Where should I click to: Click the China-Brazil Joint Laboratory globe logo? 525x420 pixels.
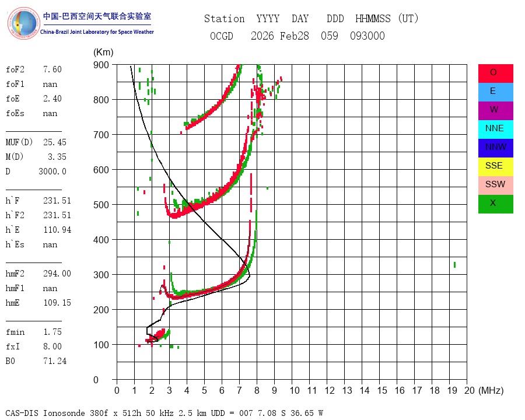tap(23, 23)
